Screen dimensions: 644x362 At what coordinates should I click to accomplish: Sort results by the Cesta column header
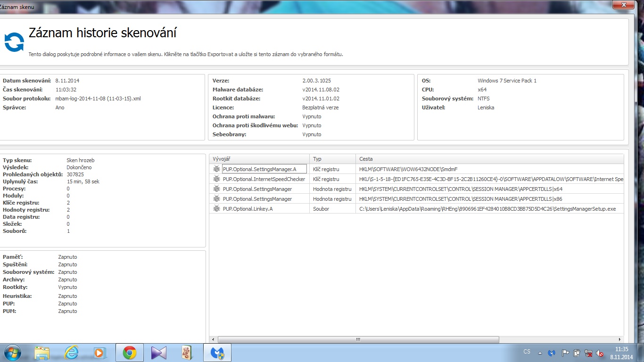[x=490, y=159]
